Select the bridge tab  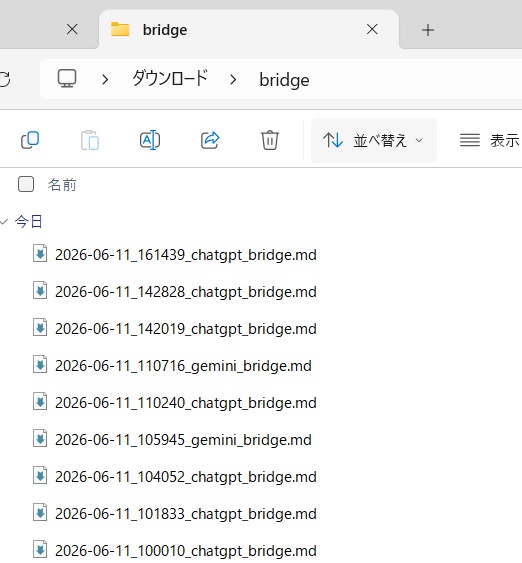click(249, 29)
